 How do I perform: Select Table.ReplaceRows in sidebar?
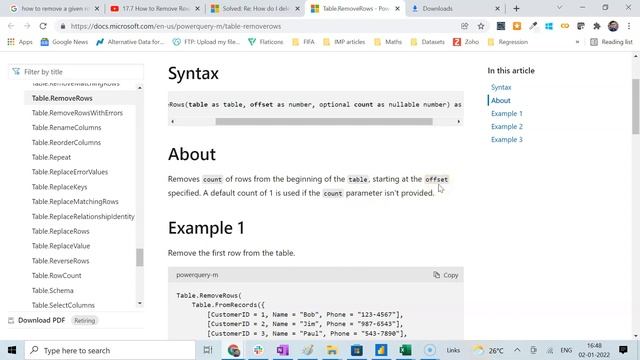pos(60,231)
